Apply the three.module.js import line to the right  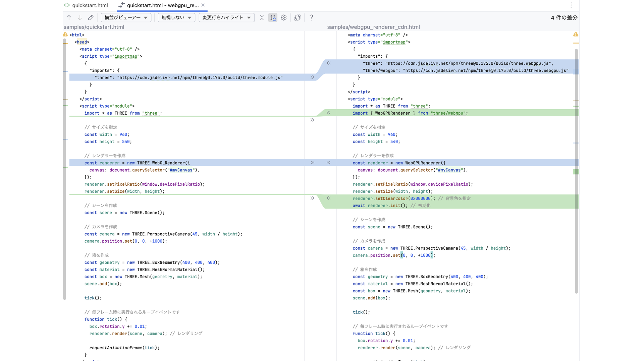312,77
